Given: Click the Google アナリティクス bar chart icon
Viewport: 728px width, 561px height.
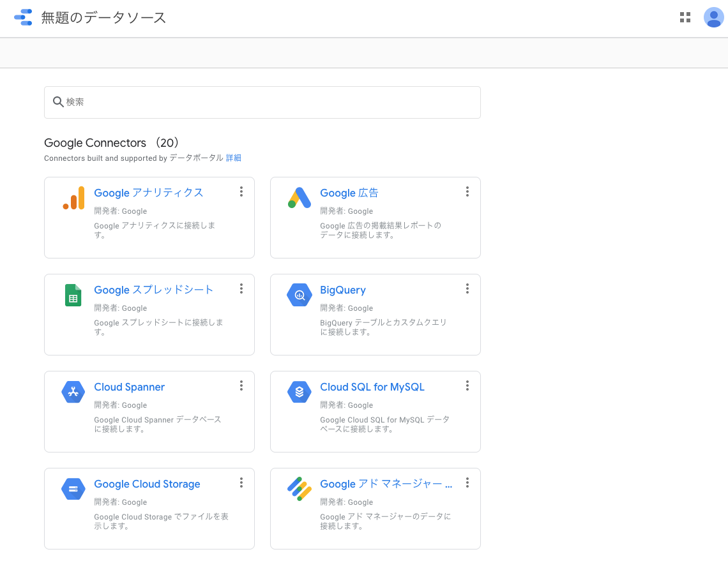Looking at the screenshot, I should click(x=74, y=198).
